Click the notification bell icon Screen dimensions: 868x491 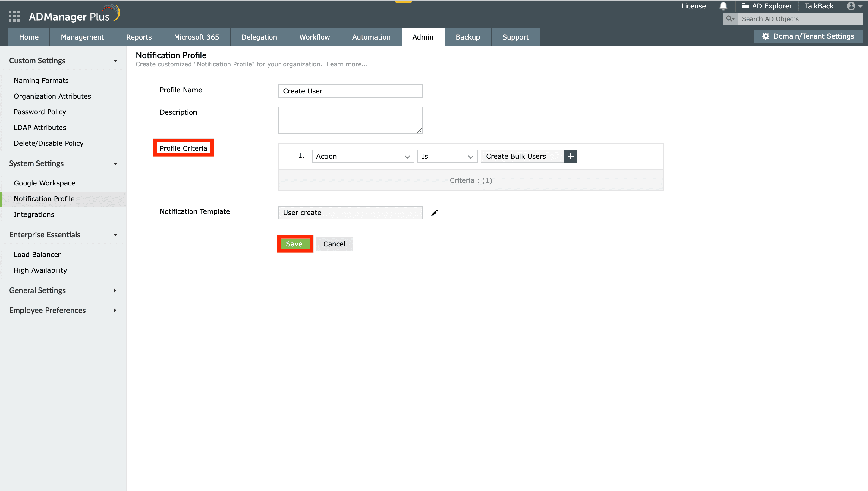(723, 6)
